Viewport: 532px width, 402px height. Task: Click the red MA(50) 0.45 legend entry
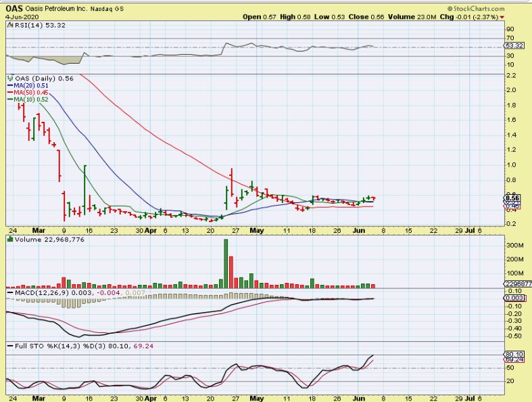28,93
